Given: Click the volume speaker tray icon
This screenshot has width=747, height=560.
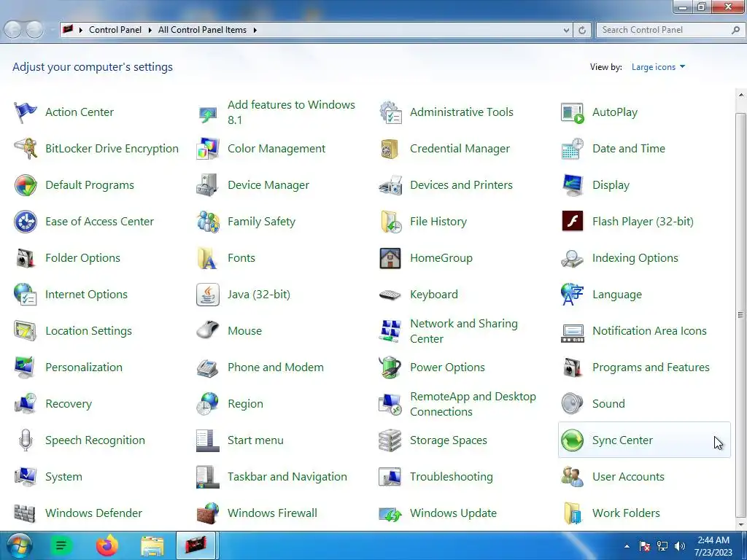Looking at the screenshot, I should [x=680, y=546].
